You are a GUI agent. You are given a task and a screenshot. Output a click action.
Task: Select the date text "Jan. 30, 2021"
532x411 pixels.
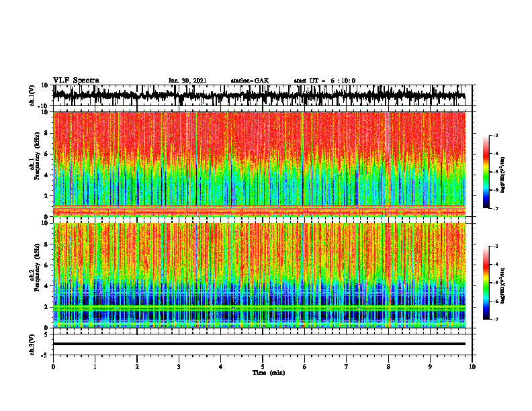[x=187, y=81]
